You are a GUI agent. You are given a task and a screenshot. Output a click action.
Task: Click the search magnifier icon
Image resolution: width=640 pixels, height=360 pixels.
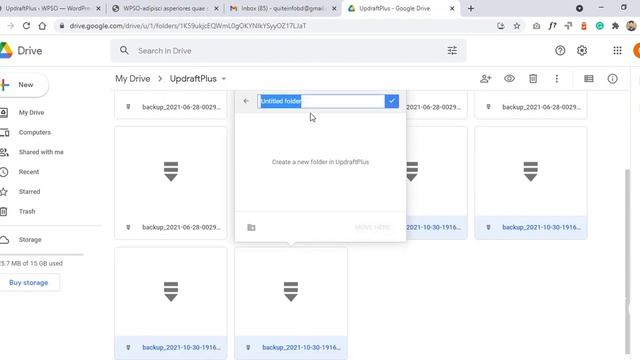coord(124,51)
